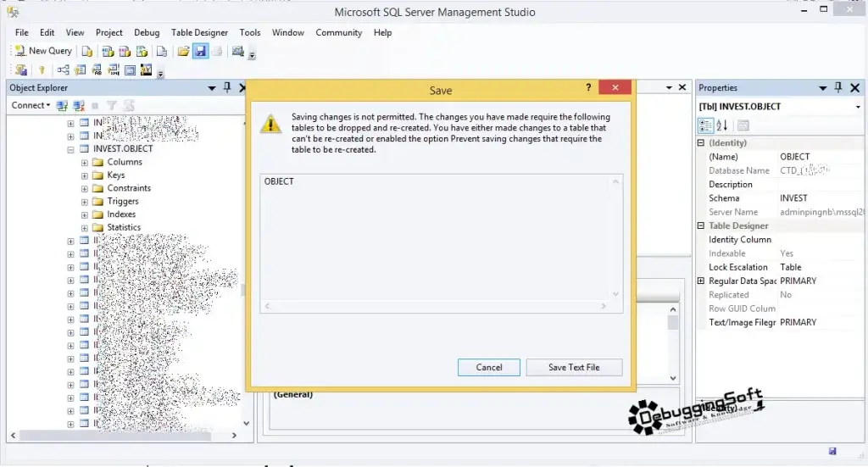Screen dimensions: 868x467
Task: Open the Community menu
Action: [339, 33]
